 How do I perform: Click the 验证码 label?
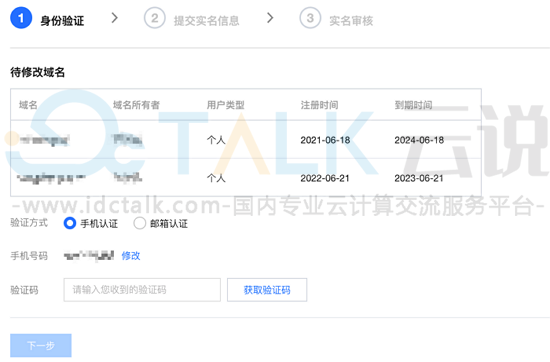pos(24,290)
